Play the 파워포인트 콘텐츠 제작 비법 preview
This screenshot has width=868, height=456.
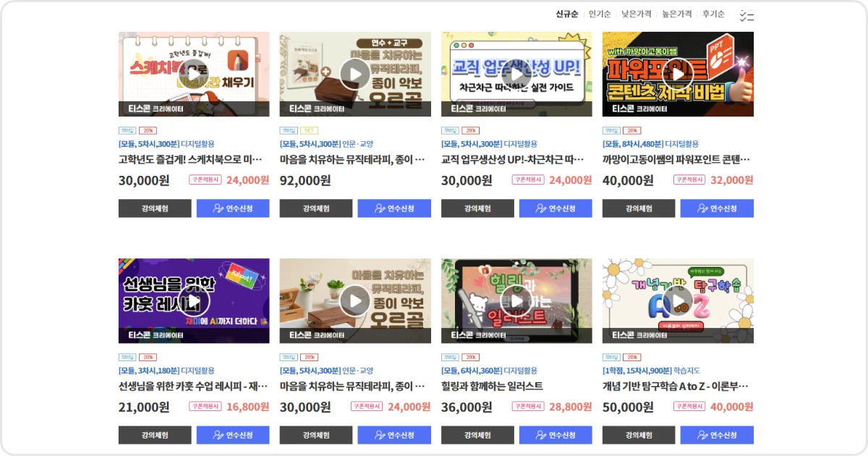(x=678, y=74)
